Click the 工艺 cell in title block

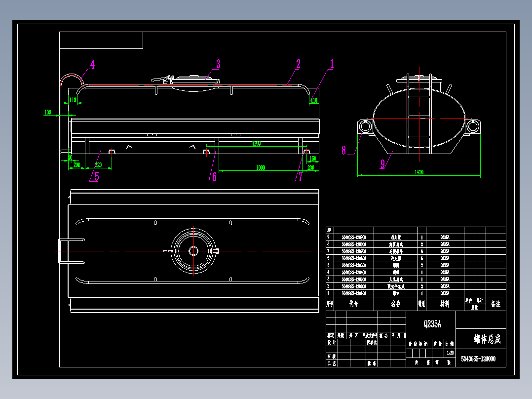tap(332, 363)
